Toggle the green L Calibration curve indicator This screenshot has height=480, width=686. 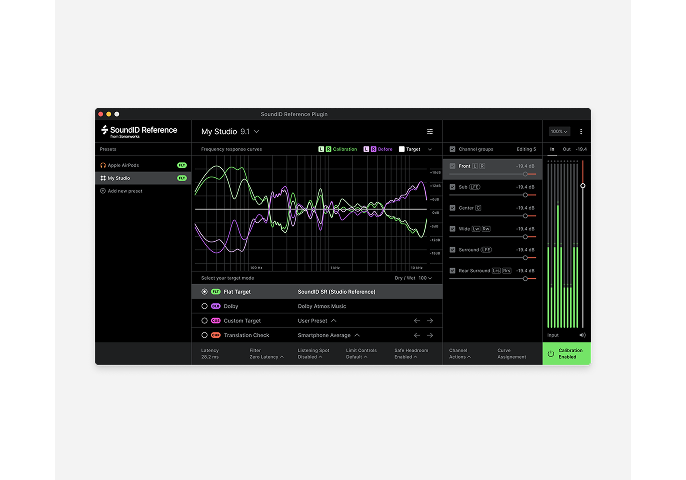pyautogui.click(x=321, y=149)
